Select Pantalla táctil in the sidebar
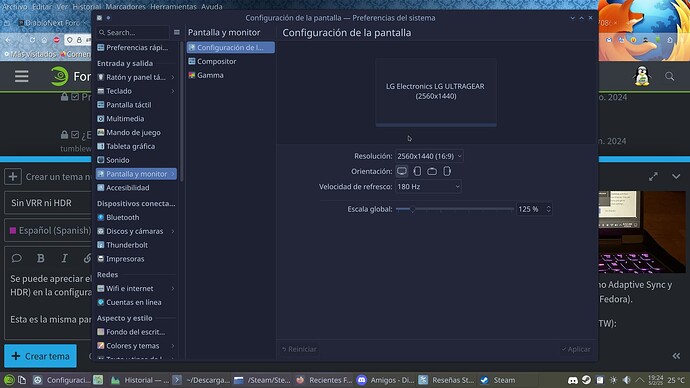This screenshot has width=690, height=388. tap(136, 105)
